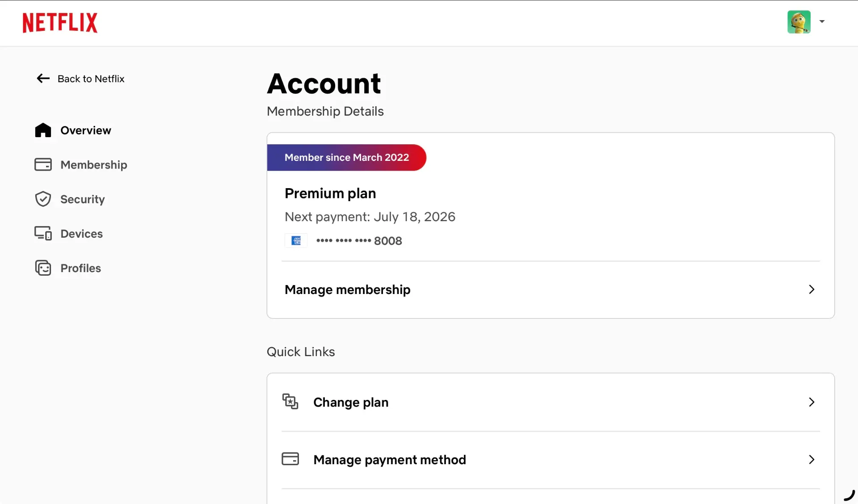Click the Devices icon in sidebar
The height and width of the screenshot is (504, 858).
tap(43, 233)
